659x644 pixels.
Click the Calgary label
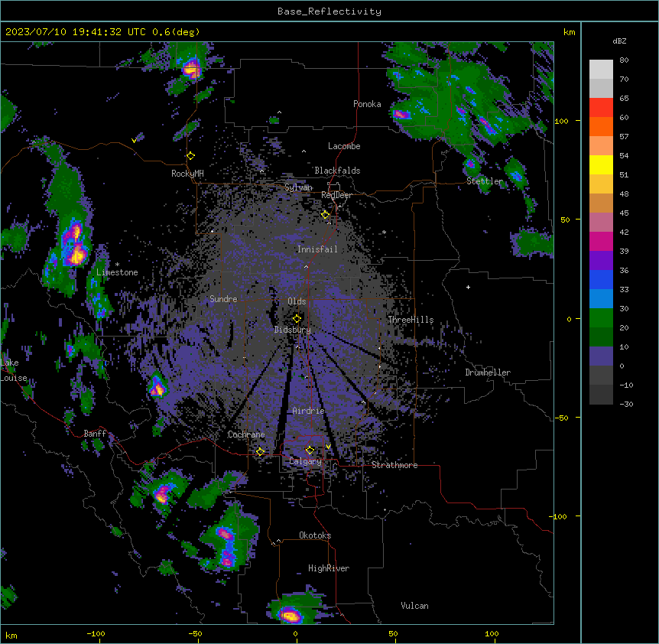(305, 461)
